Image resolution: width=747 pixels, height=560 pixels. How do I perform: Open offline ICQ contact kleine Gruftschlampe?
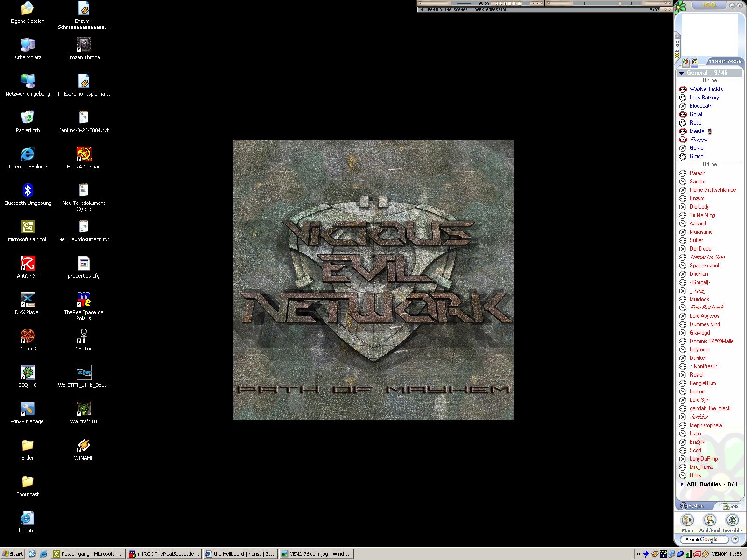[x=712, y=190]
